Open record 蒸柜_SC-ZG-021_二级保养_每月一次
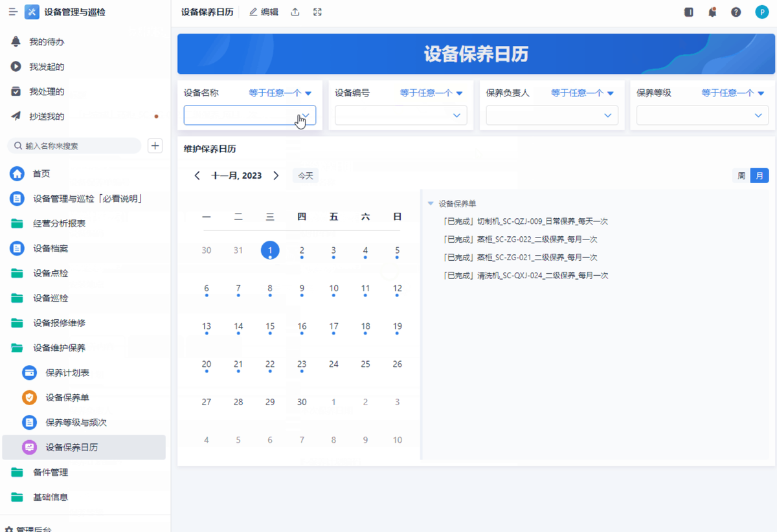 (520, 258)
